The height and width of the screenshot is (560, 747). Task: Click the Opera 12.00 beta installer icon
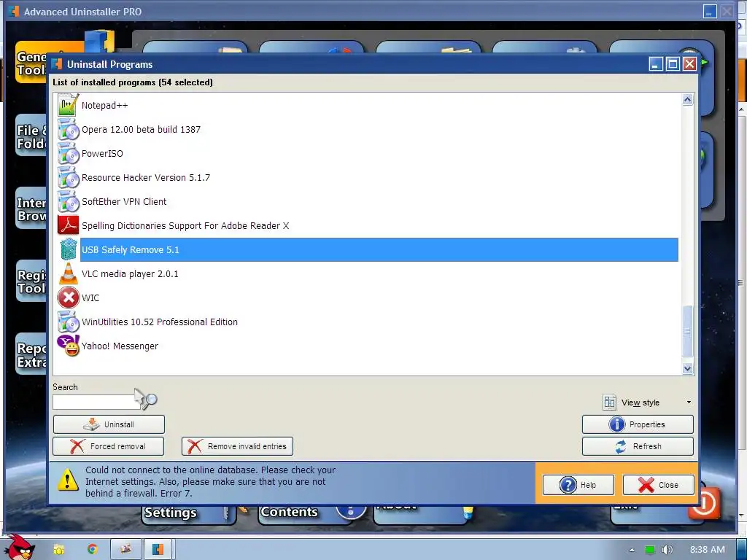pos(68,129)
